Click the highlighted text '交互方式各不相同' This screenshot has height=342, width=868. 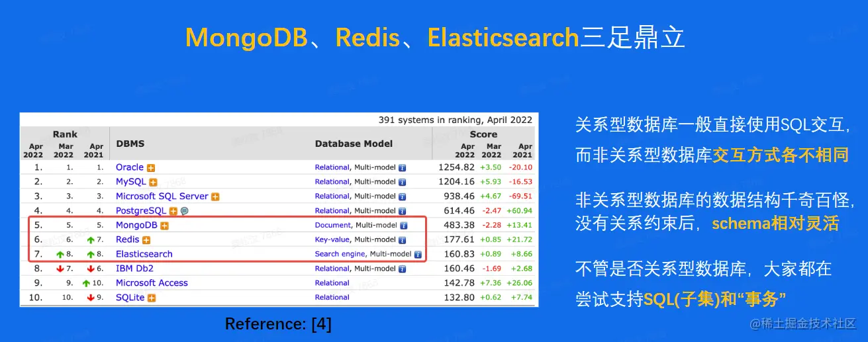click(x=780, y=155)
